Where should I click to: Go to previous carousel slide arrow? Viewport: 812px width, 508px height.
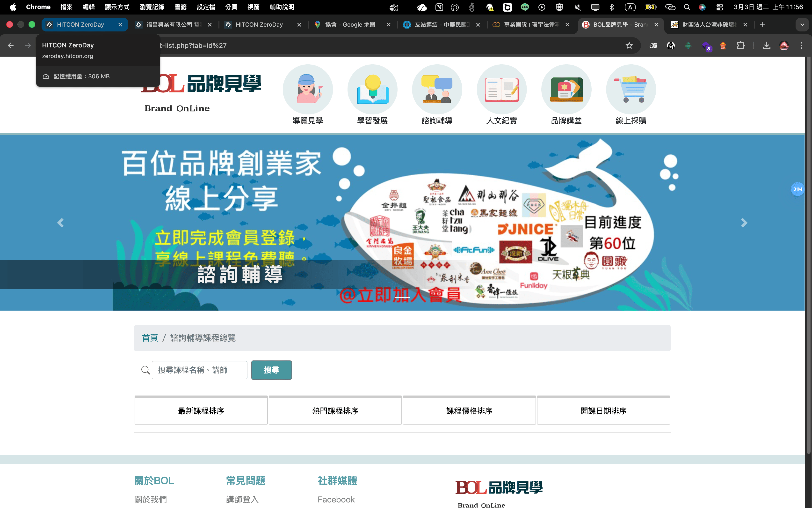60,223
